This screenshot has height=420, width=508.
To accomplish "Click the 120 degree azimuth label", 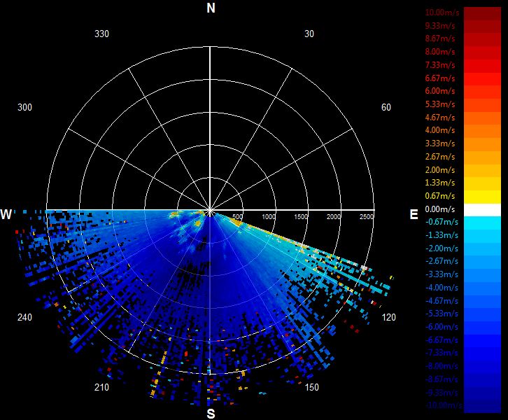I will 389,317.
